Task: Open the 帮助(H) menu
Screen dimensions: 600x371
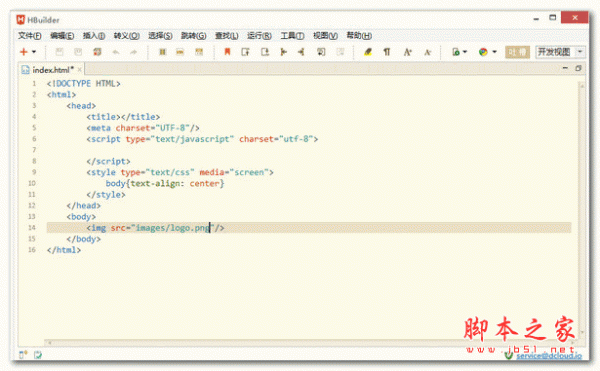Action: (359, 36)
